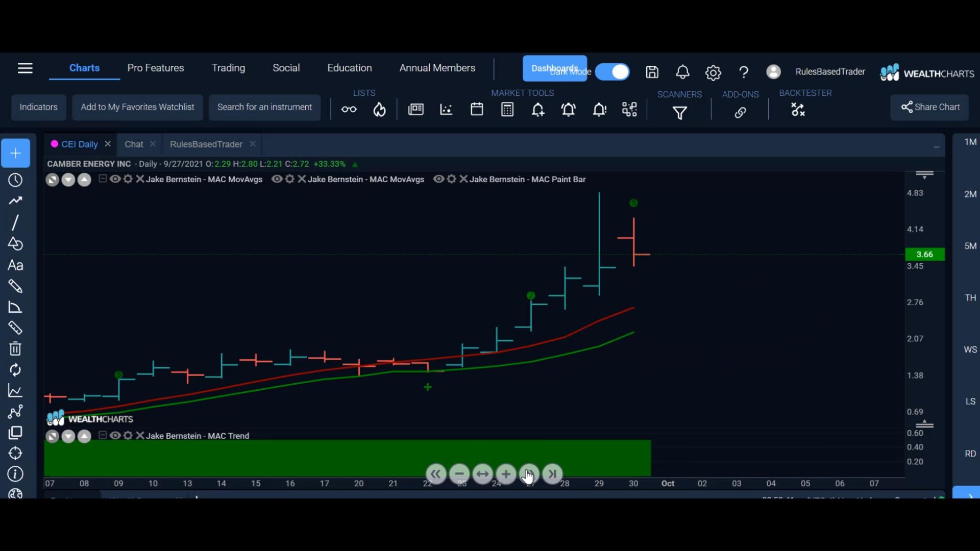Open the watchlist glasses icon
The image size is (980, 551).
[x=349, y=109]
